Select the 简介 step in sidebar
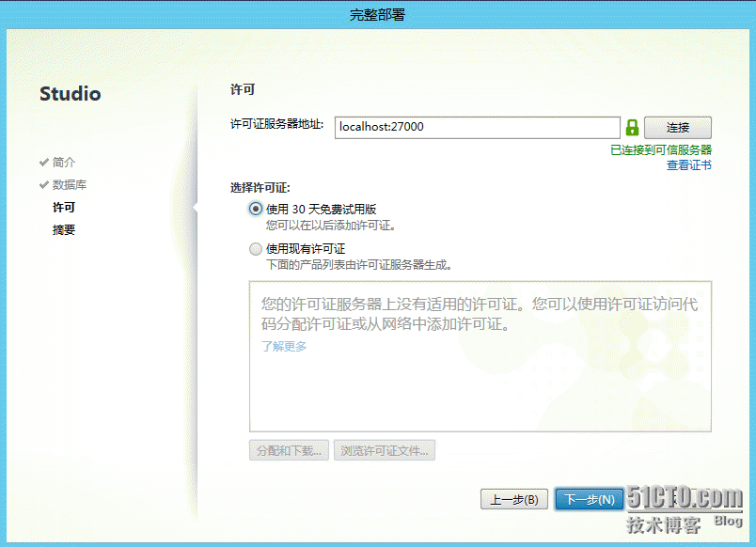 pos(64,162)
